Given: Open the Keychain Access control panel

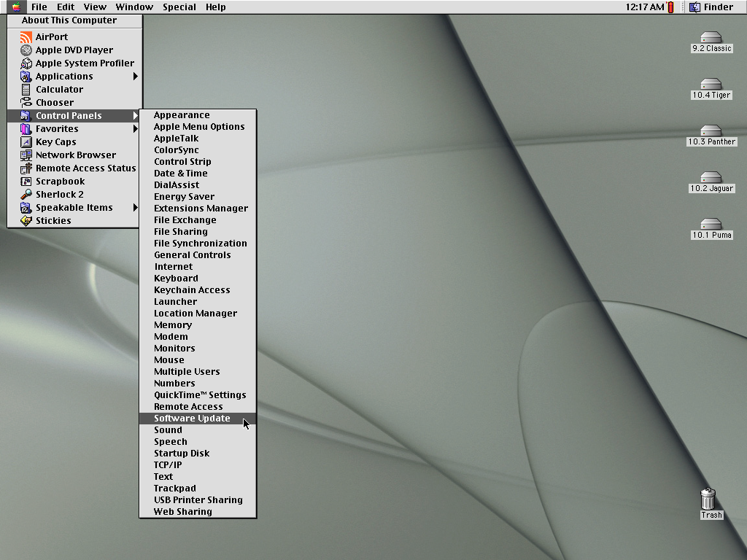Looking at the screenshot, I should tap(198, 290).
